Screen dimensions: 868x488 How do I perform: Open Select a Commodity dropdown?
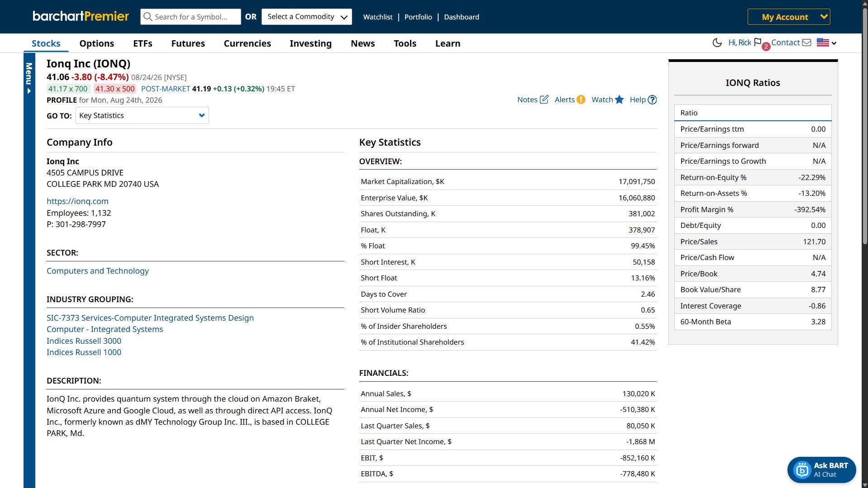coord(307,17)
